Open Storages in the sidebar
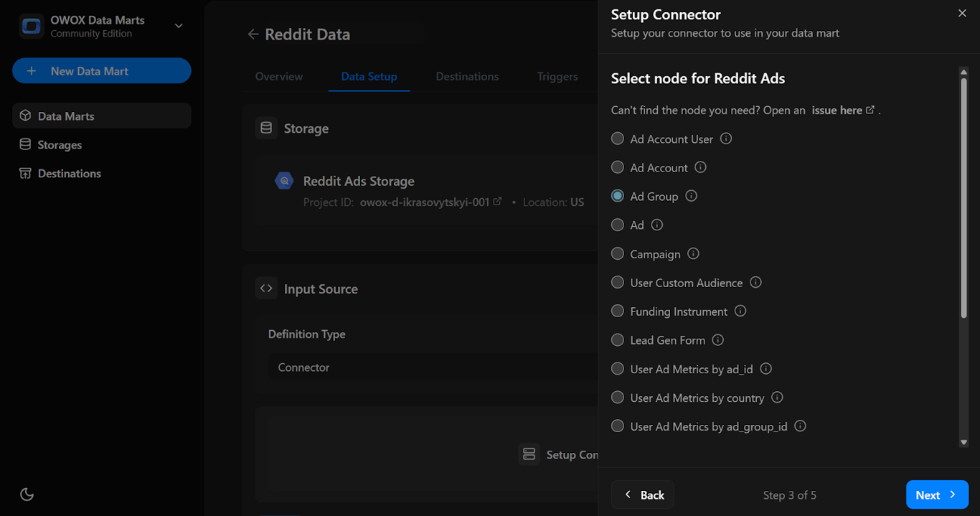The height and width of the screenshot is (516, 980). (102, 144)
